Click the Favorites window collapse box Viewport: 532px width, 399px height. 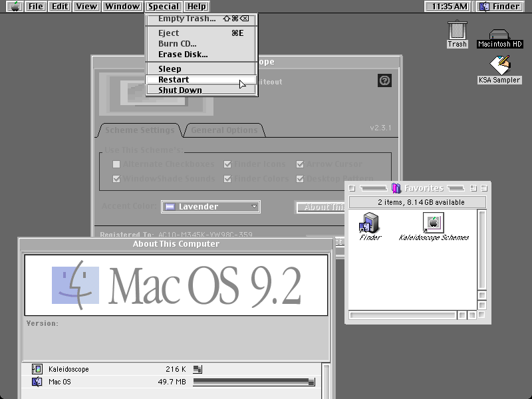[x=484, y=188]
